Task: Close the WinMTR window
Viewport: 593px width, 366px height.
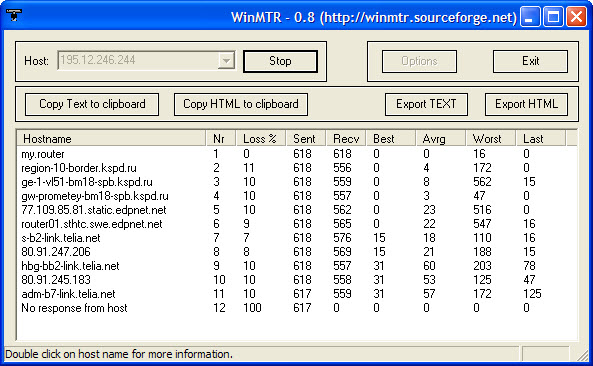Action: click(576, 17)
